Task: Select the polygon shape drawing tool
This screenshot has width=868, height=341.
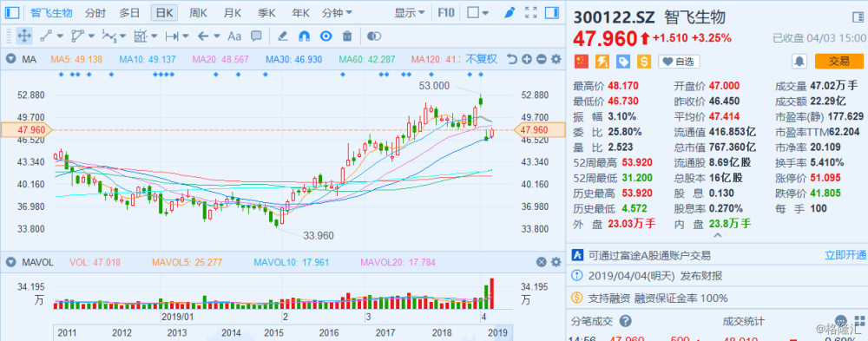Action: click(x=77, y=36)
